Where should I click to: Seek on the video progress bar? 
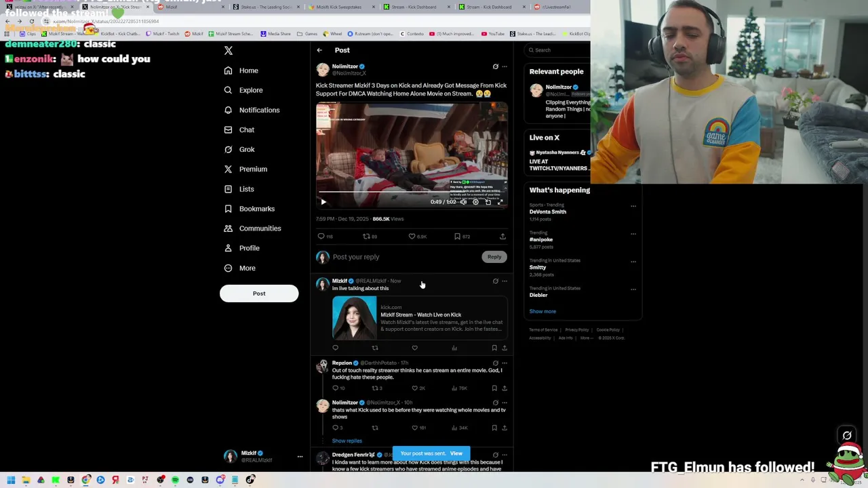coord(412,192)
